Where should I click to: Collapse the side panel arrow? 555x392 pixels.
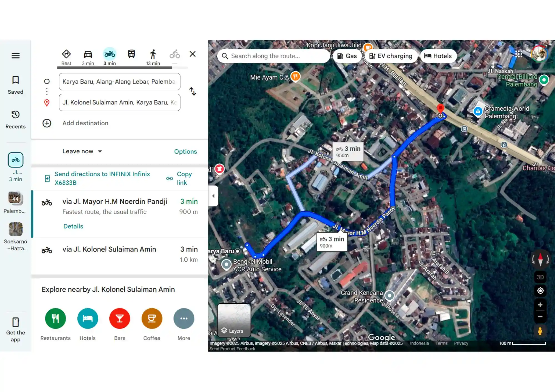[x=213, y=196]
